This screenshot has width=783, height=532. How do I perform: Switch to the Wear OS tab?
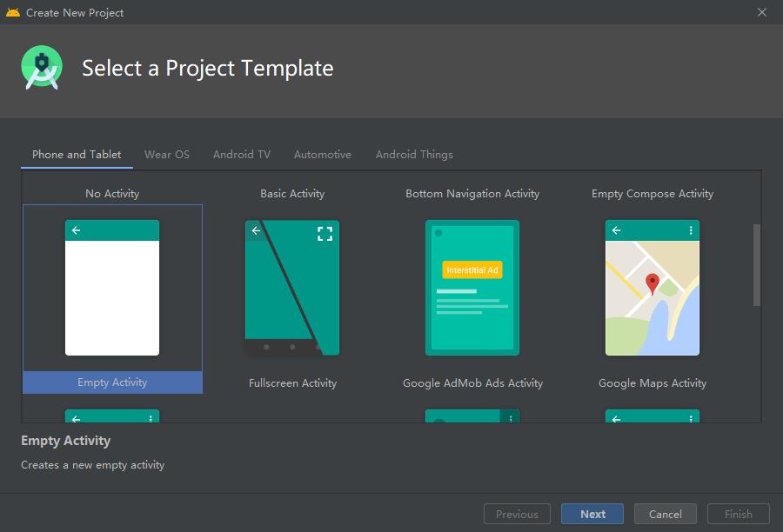166,155
